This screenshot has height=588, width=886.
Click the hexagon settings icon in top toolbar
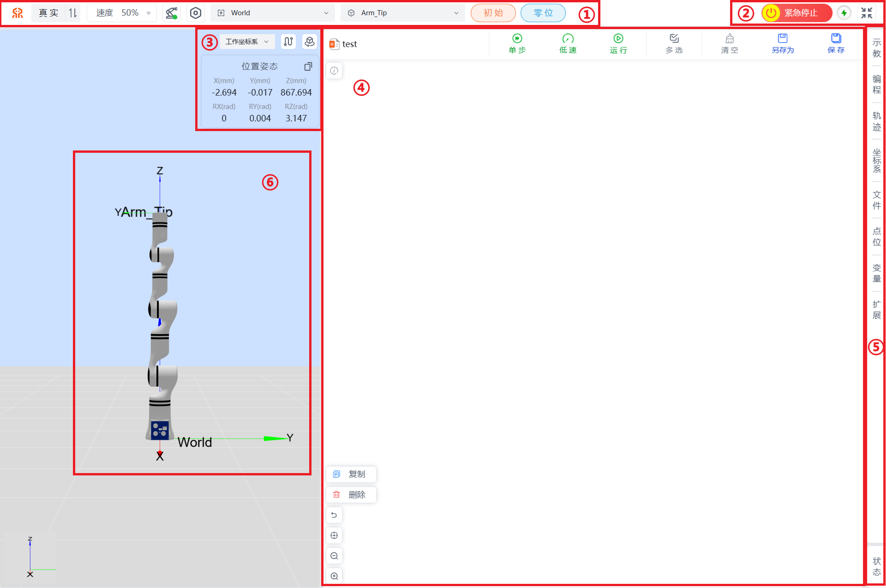(196, 13)
